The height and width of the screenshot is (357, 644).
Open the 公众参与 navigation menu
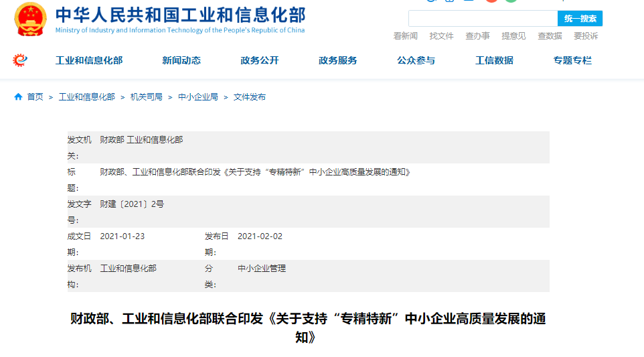(x=416, y=60)
